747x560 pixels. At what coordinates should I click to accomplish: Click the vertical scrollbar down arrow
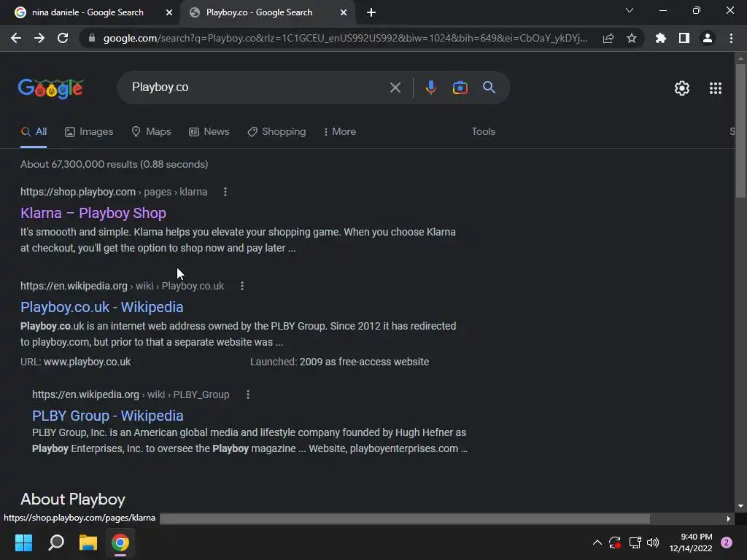click(740, 506)
